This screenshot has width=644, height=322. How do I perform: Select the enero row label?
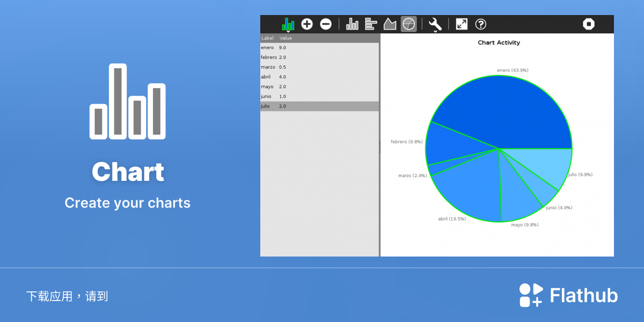point(267,48)
